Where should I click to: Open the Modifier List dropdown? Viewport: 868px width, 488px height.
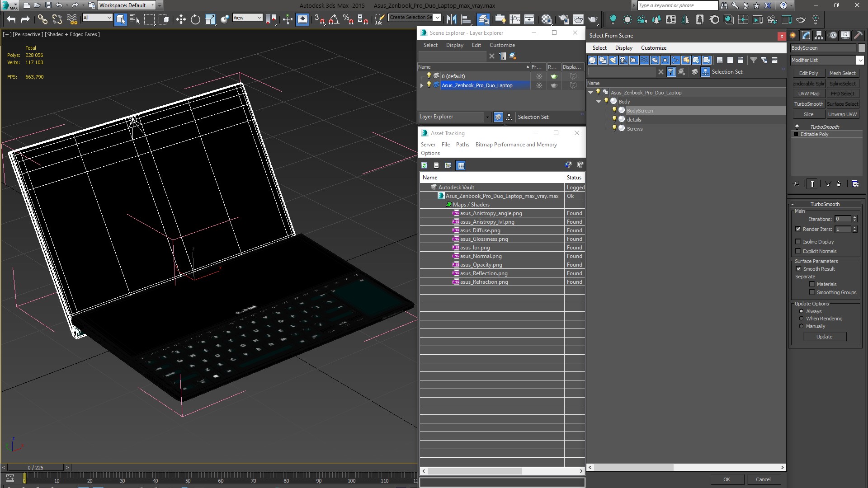860,60
